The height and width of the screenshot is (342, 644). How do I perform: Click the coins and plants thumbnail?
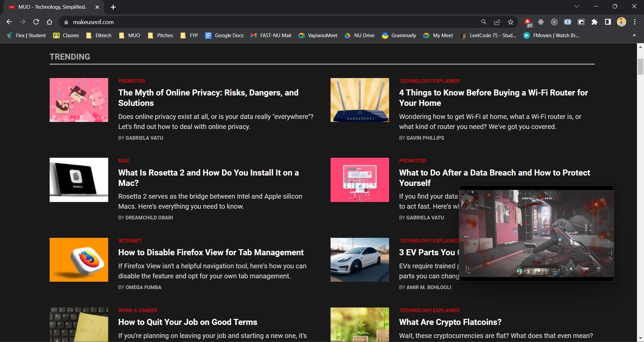[360, 325]
